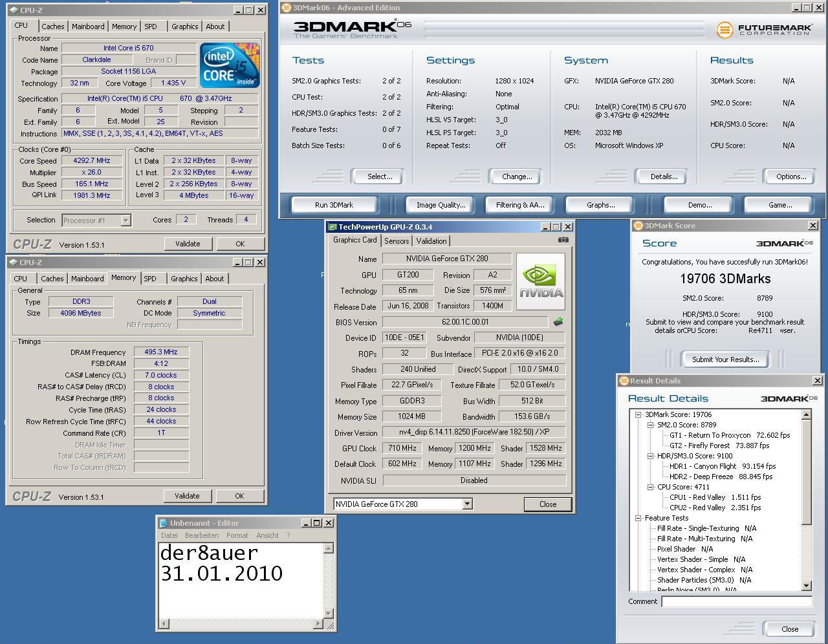The image size is (828, 644).
Task: Click the Result Details vertical scrollbar down arrow
Action: coord(807,586)
